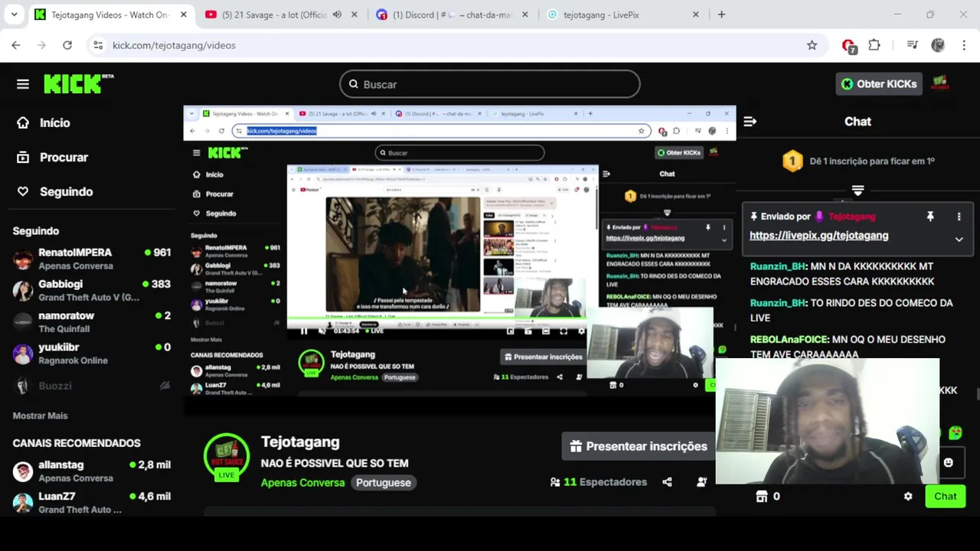Open Procurar in the sidebar

(53, 157)
